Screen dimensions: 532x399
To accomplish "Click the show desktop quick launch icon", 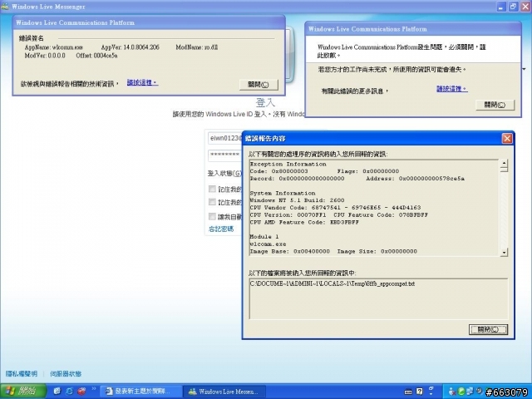I will click(57, 392).
